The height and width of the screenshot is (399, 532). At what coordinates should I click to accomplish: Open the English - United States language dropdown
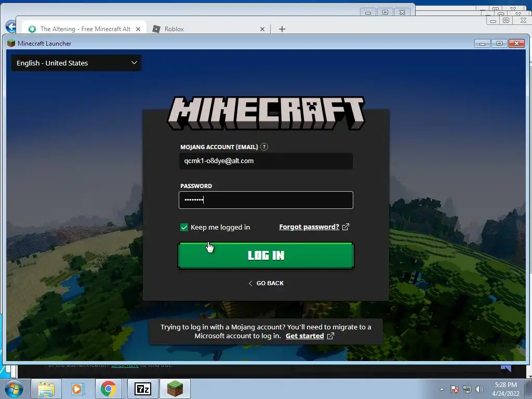[76, 63]
